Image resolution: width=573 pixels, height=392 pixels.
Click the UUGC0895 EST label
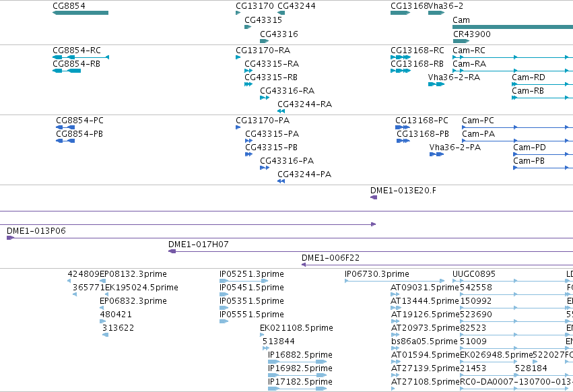tap(474, 274)
